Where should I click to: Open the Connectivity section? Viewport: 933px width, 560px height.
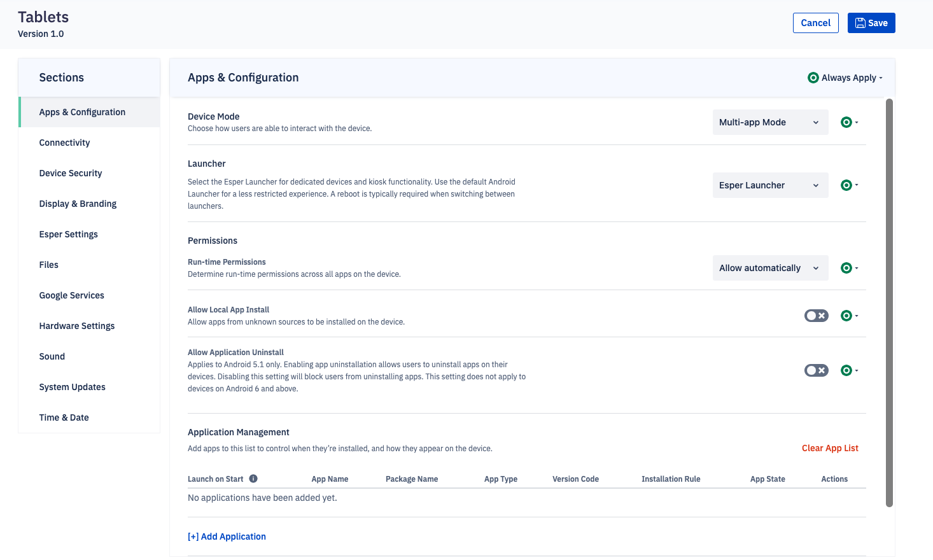[x=89, y=143]
